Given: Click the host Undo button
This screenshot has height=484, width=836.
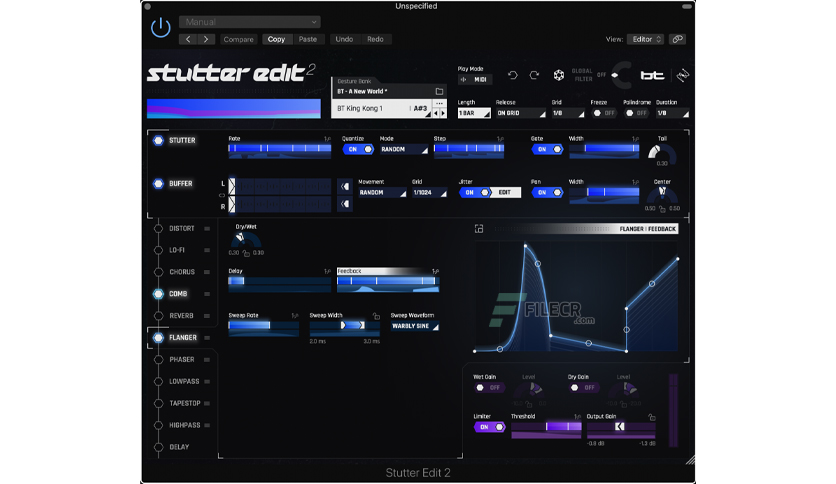Looking at the screenshot, I should [344, 39].
